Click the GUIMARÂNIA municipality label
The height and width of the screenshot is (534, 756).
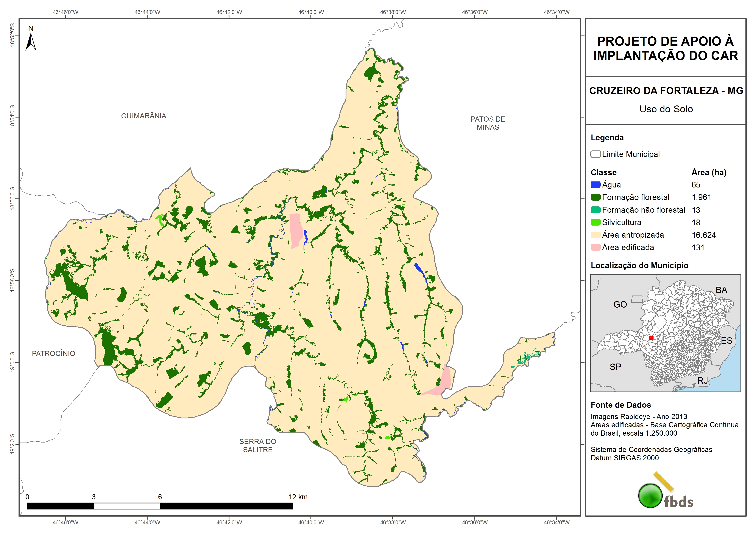click(x=143, y=116)
